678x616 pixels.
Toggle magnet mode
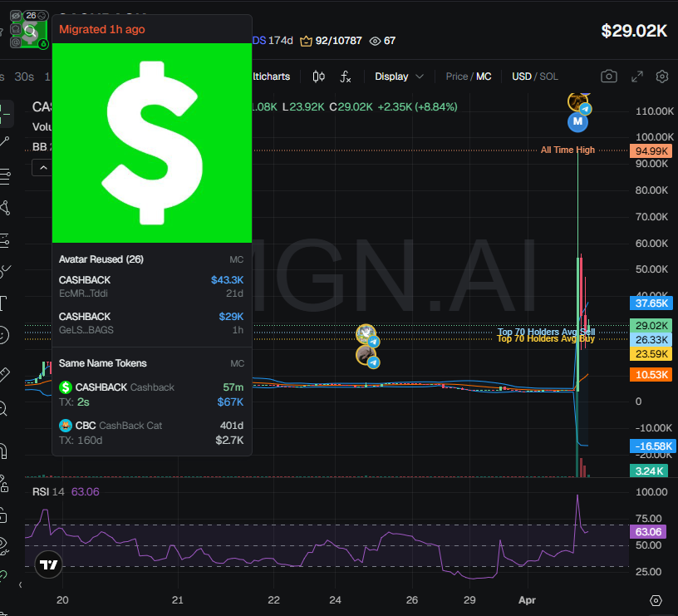4,451
